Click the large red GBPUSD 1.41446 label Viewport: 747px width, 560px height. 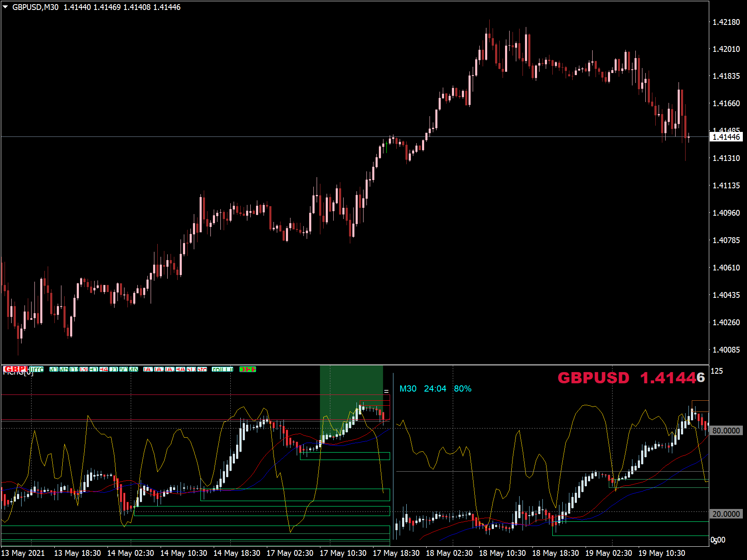631,377
